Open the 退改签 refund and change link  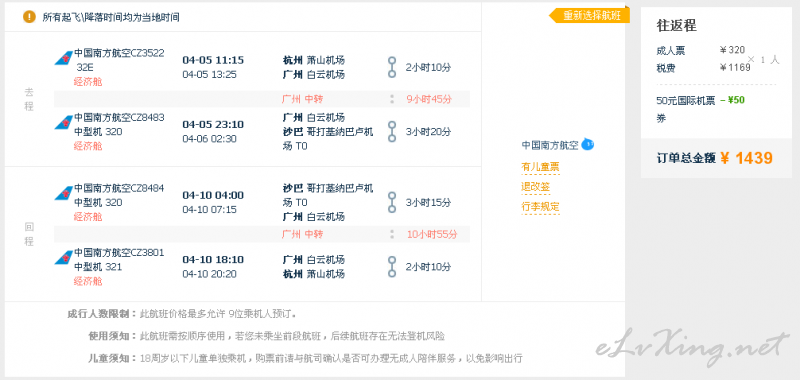pyautogui.click(x=536, y=187)
